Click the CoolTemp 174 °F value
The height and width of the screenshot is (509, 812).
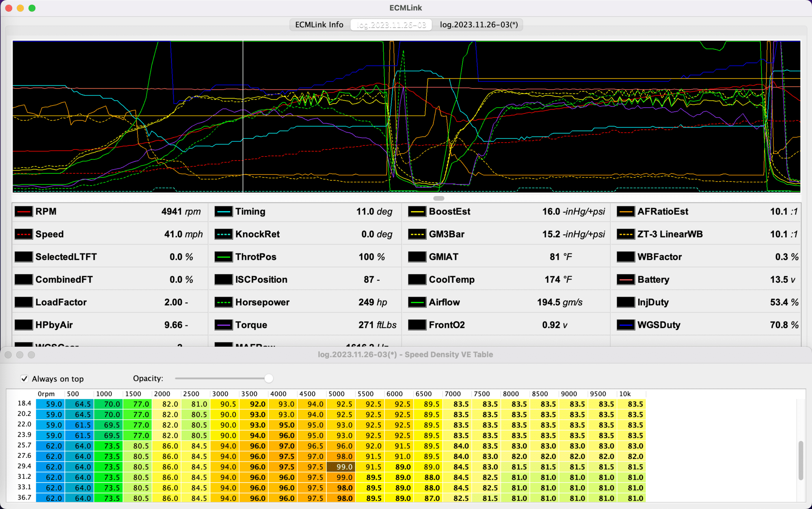[x=558, y=280]
